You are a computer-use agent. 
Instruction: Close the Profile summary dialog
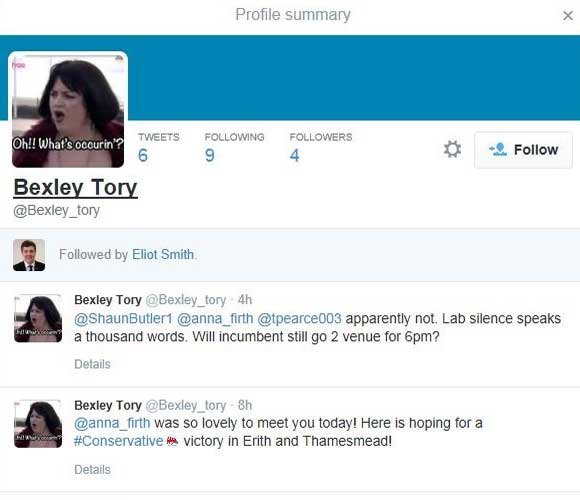568,16
